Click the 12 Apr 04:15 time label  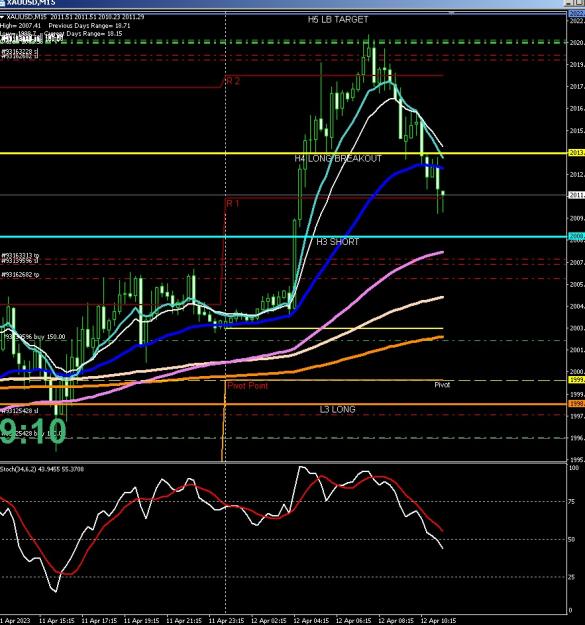click(x=311, y=621)
